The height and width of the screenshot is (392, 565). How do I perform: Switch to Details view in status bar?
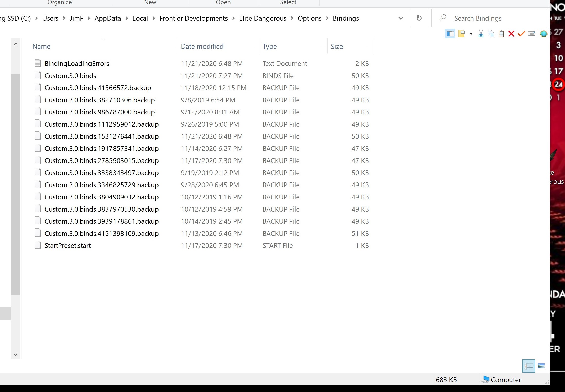(x=529, y=366)
